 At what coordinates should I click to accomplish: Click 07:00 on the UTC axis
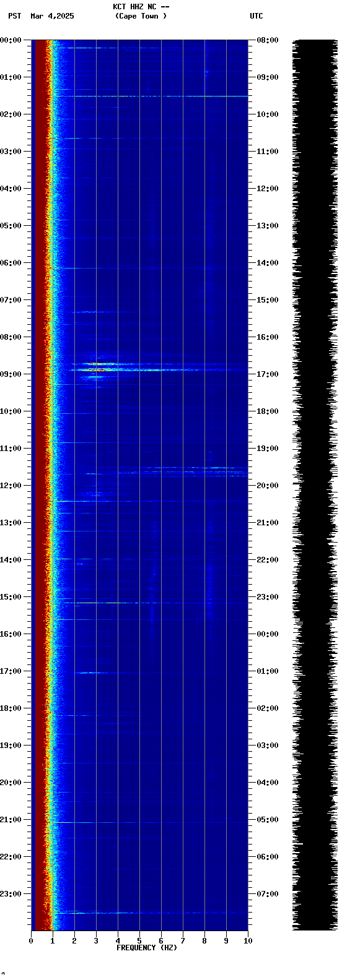point(268,894)
